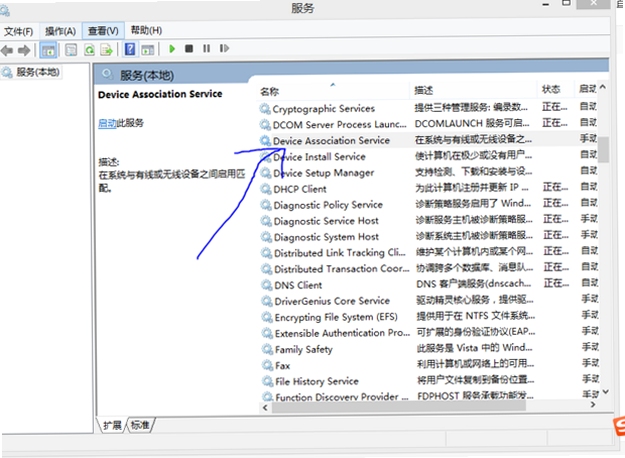Toggle the show/hide console tree icon
The image size is (625, 458).
click(49, 50)
